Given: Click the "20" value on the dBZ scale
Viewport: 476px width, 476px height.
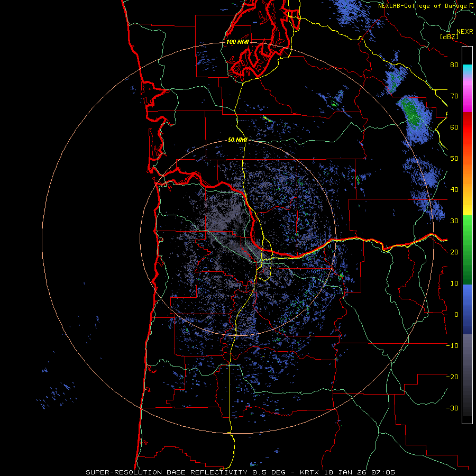Looking at the screenshot, I should [x=454, y=252].
